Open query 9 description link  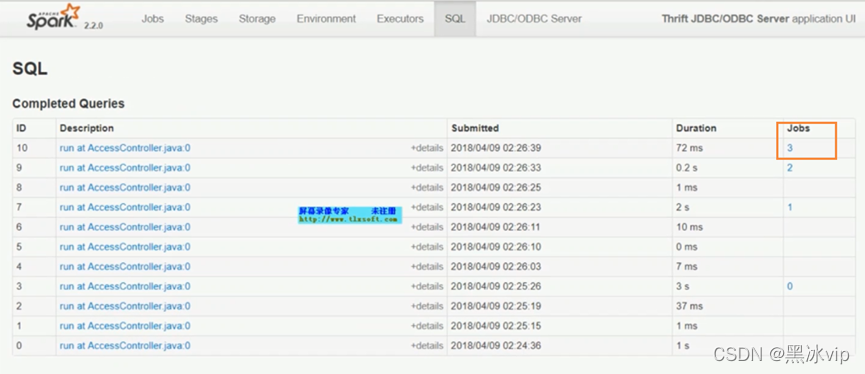coord(125,168)
